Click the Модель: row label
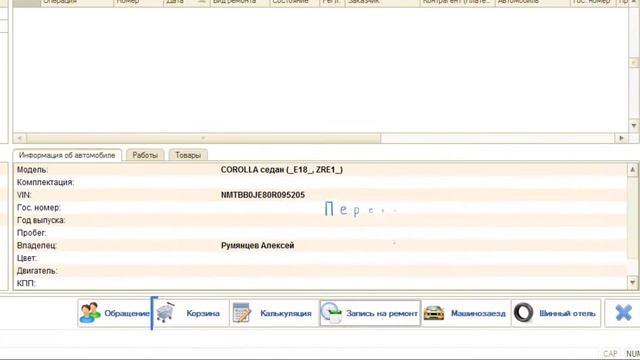The image size is (640, 360). click(32, 170)
